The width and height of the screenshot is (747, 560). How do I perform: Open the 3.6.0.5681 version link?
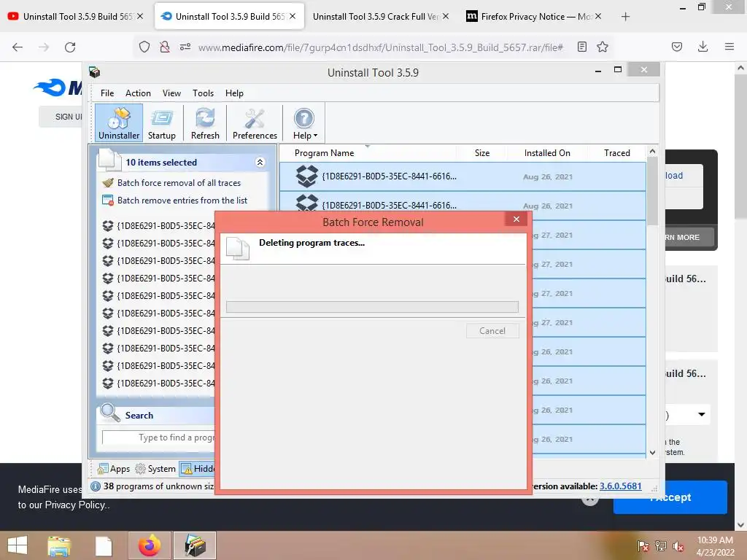[x=620, y=486]
